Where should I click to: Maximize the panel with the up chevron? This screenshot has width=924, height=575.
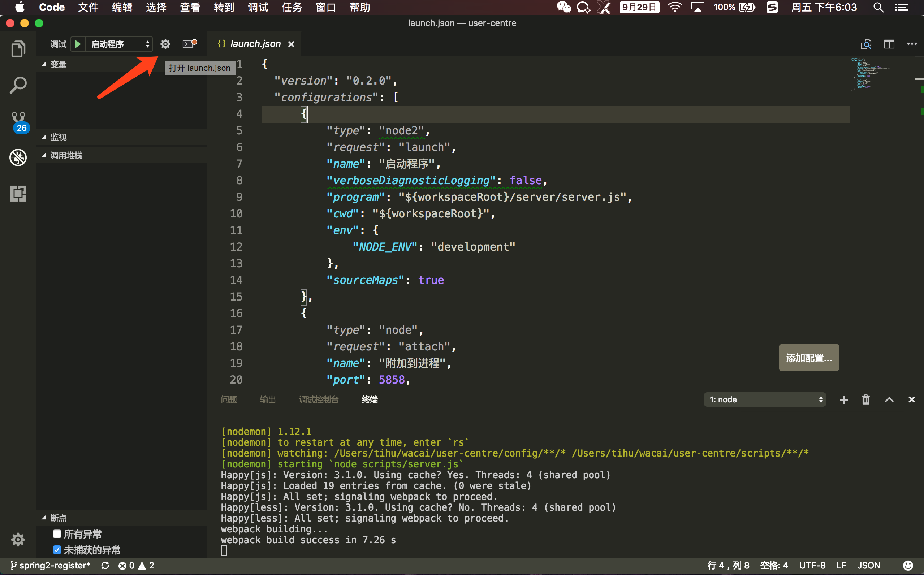(x=889, y=400)
